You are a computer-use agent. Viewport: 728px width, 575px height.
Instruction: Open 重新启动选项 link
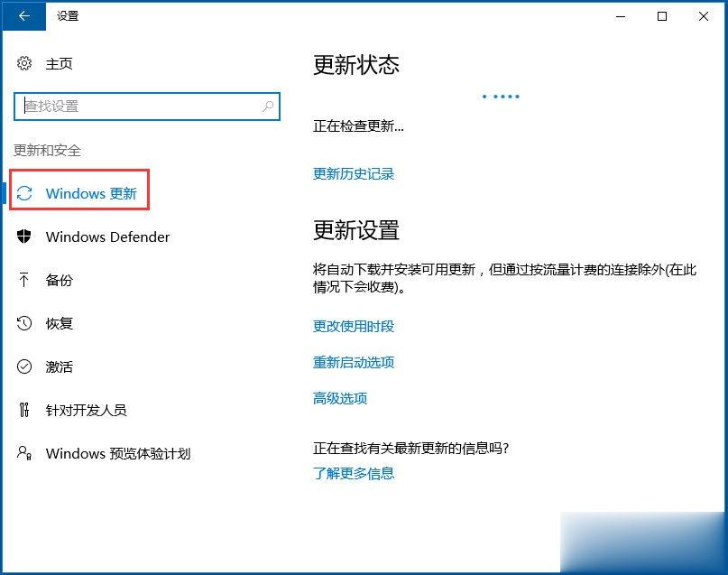pyautogui.click(x=354, y=362)
